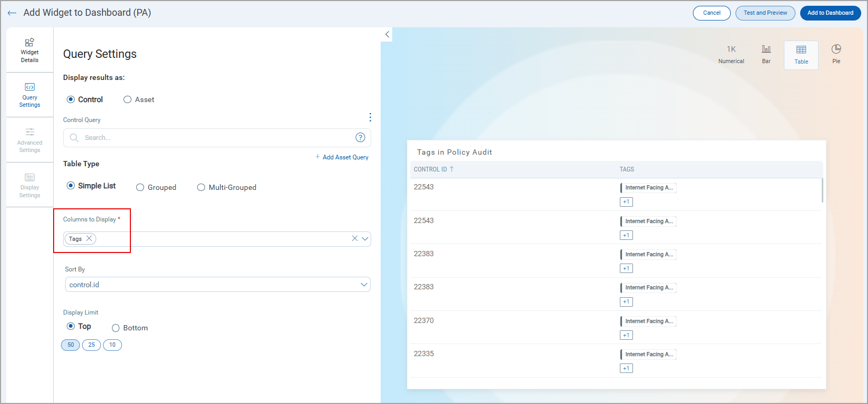Set display limit to 25
868x404 pixels.
pyautogui.click(x=91, y=345)
